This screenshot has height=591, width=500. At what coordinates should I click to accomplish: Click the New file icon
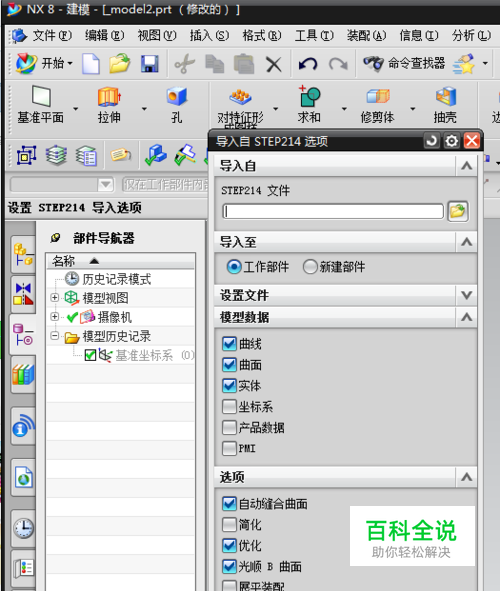tap(91, 64)
